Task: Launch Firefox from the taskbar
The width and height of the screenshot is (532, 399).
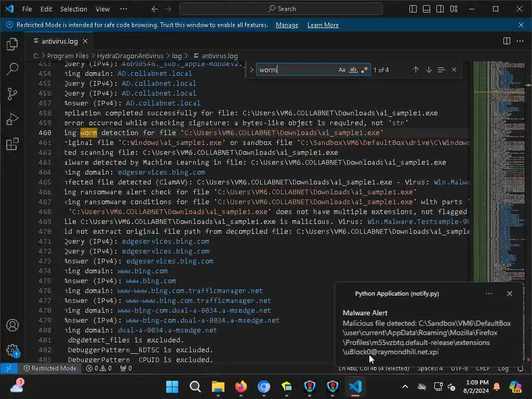Action: (x=241, y=387)
